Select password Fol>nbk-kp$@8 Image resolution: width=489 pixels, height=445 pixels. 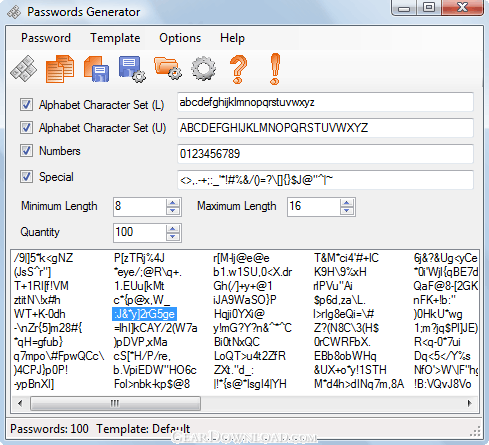coord(152,384)
